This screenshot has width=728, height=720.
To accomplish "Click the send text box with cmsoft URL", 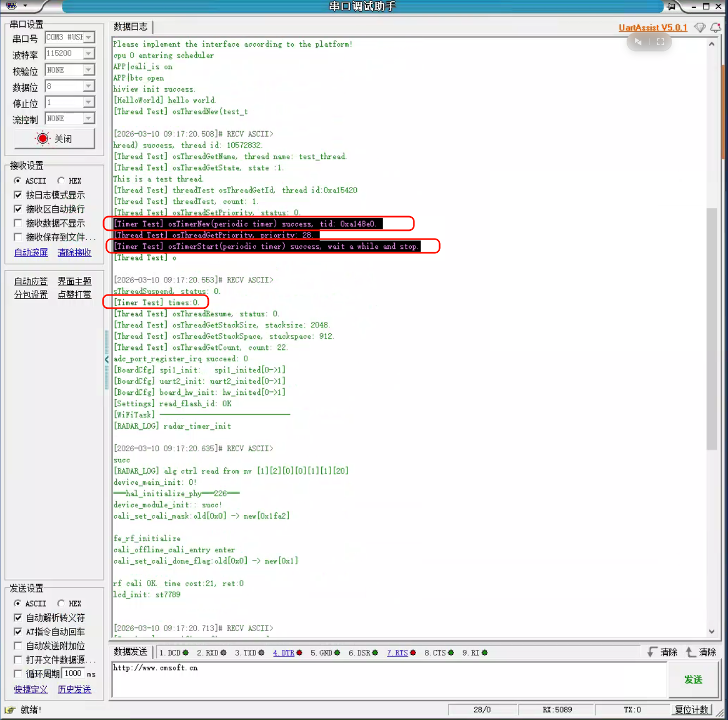I will coord(389,679).
